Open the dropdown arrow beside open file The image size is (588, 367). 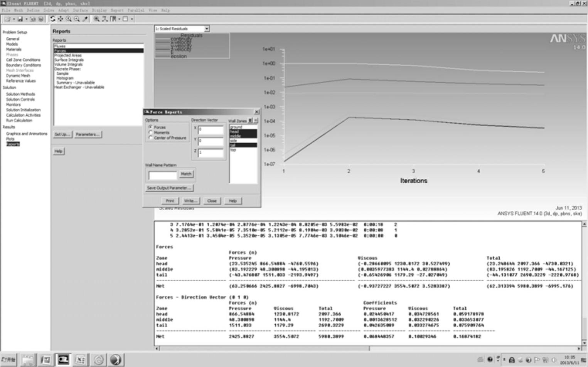click(13, 19)
